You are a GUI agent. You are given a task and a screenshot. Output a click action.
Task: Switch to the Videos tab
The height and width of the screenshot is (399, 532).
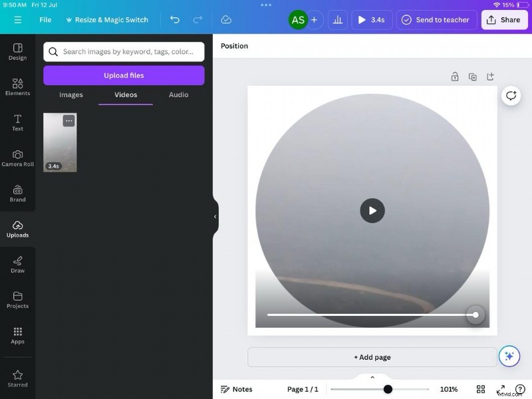[125, 95]
